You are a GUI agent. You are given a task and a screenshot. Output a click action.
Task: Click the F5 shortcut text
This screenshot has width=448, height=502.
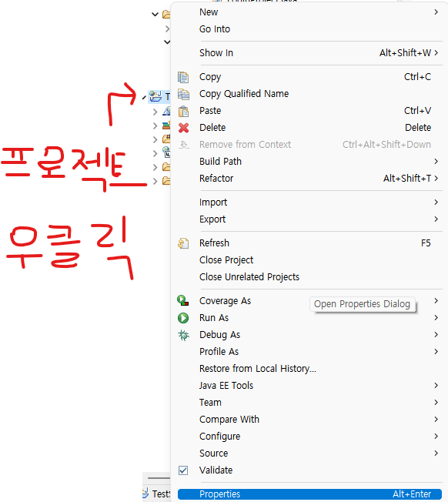coord(426,243)
